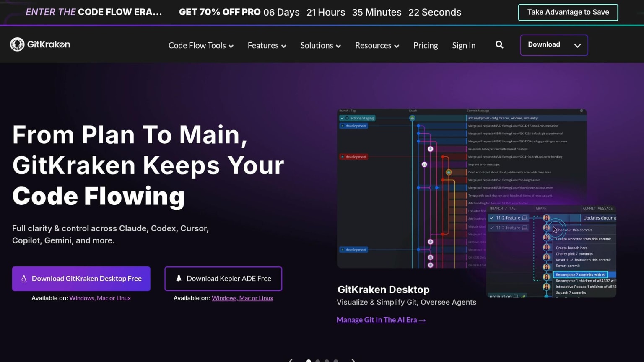Click Download Kepler ADE Free button
This screenshot has height=362, width=644.
tap(223, 279)
